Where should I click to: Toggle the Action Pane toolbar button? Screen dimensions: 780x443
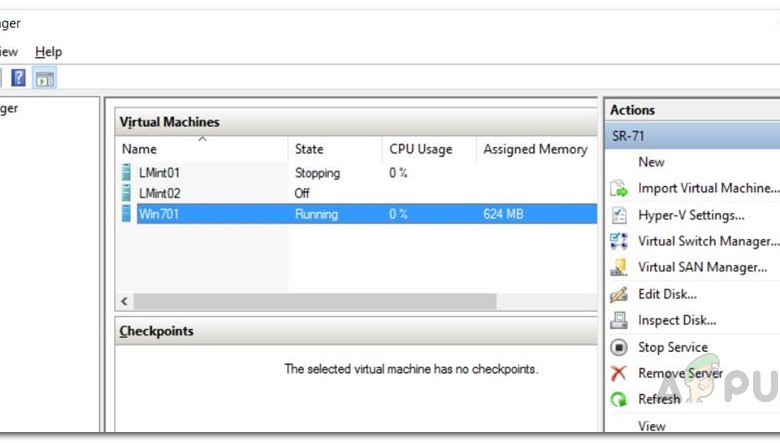[x=44, y=78]
